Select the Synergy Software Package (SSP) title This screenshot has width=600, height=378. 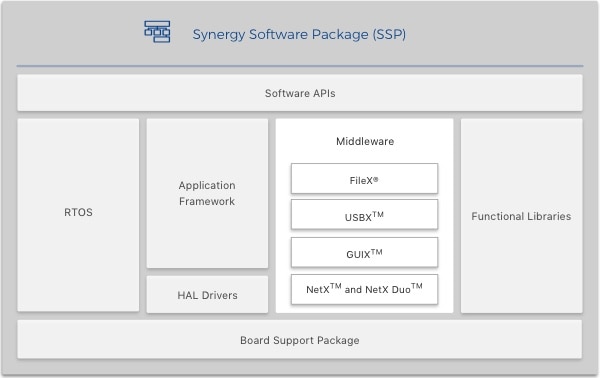pyautogui.click(x=299, y=34)
